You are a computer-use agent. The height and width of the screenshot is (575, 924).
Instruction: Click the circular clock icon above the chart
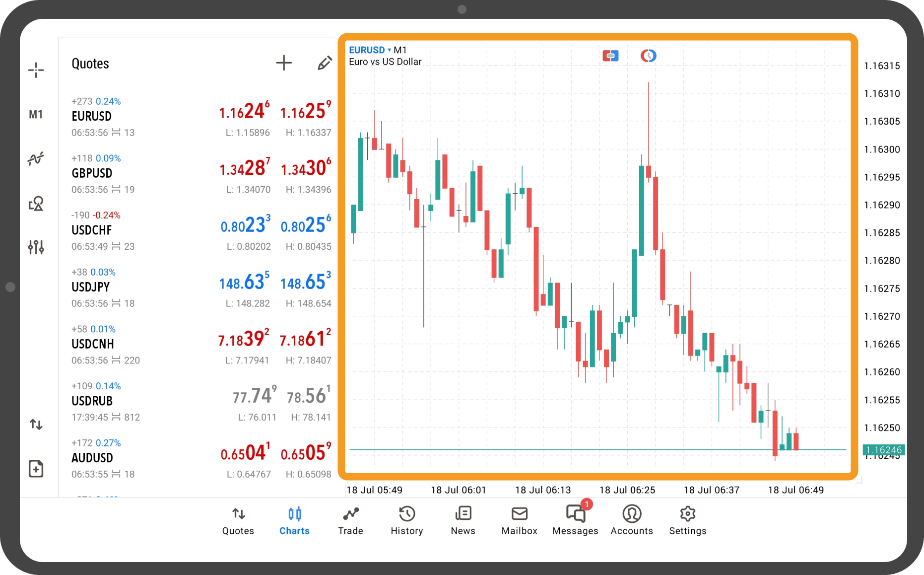click(648, 56)
